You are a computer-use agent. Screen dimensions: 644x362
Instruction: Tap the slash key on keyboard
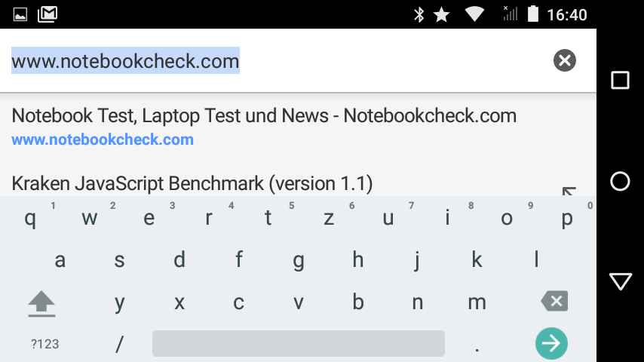[x=119, y=344]
